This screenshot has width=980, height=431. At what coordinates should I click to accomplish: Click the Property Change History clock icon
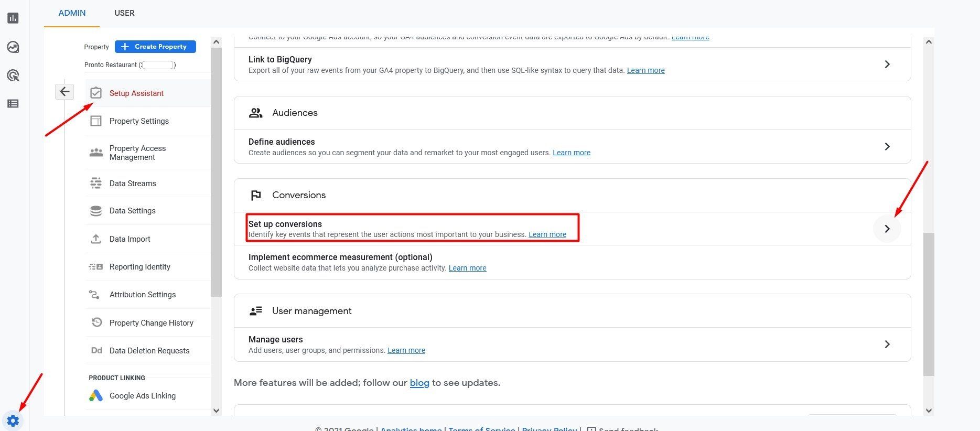(x=96, y=322)
